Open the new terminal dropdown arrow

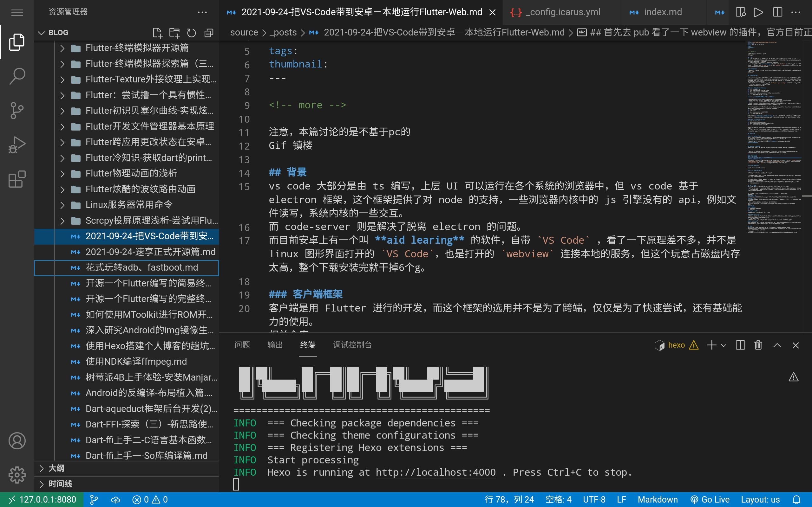(724, 345)
